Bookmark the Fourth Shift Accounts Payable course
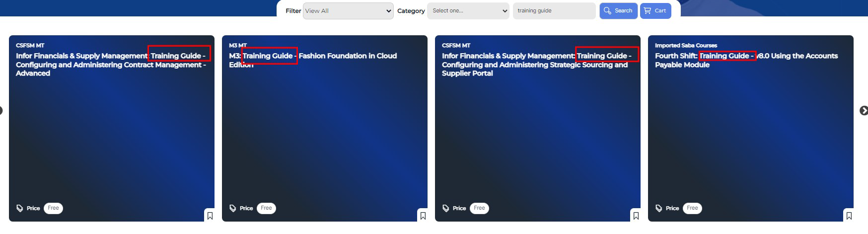 [849, 216]
